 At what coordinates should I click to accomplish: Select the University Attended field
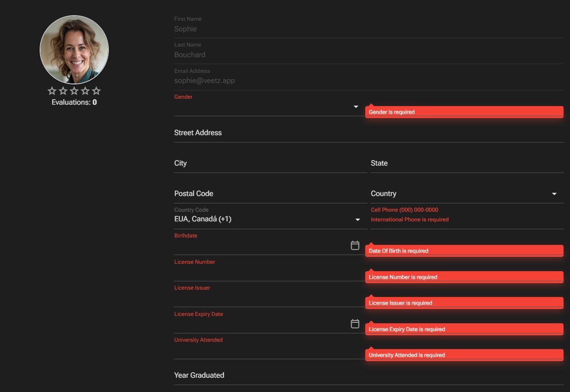pyautogui.click(x=267, y=350)
